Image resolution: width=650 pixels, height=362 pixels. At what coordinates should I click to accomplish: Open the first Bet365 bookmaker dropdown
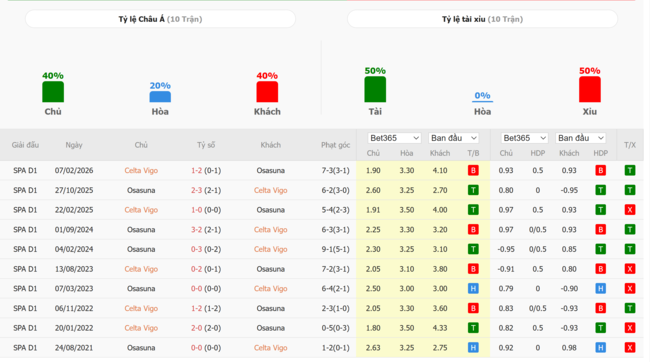[x=394, y=138]
